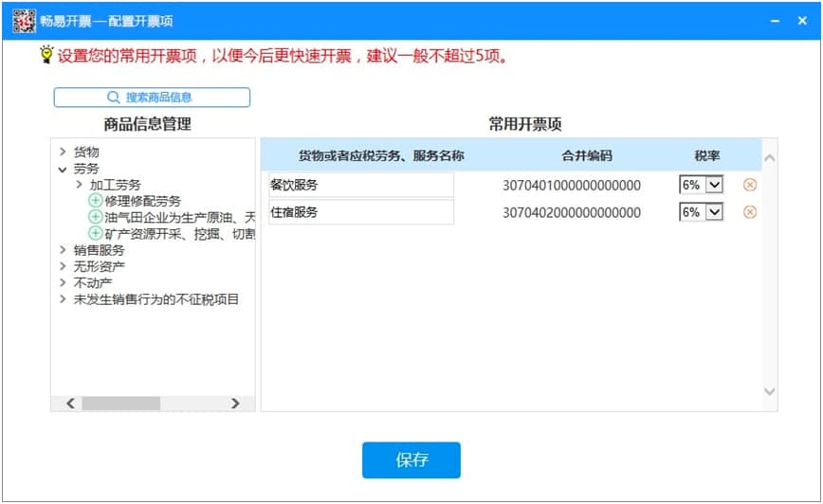823x504 pixels.
Task: Select 销售服务 label in tree
Action: [x=100, y=250]
